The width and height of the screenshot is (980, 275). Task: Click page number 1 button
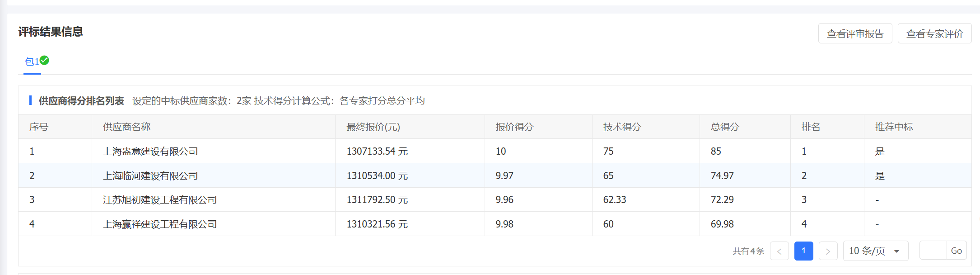pos(803,251)
